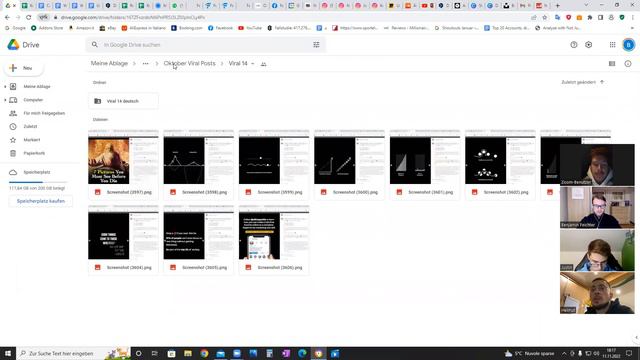The width and height of the screenshot is (640, 360).
Task: Click the Zuletzt geändert sort header
Action: (578, 82)
